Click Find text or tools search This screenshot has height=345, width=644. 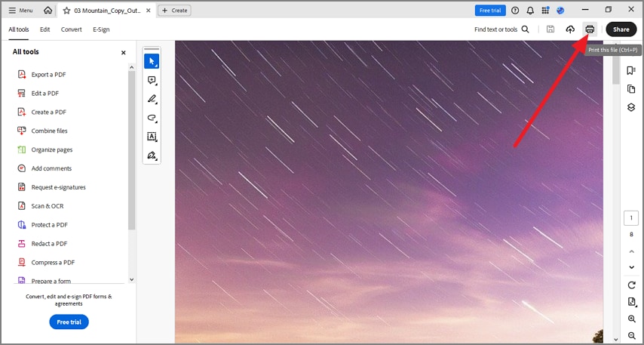[x=501, y=29]
